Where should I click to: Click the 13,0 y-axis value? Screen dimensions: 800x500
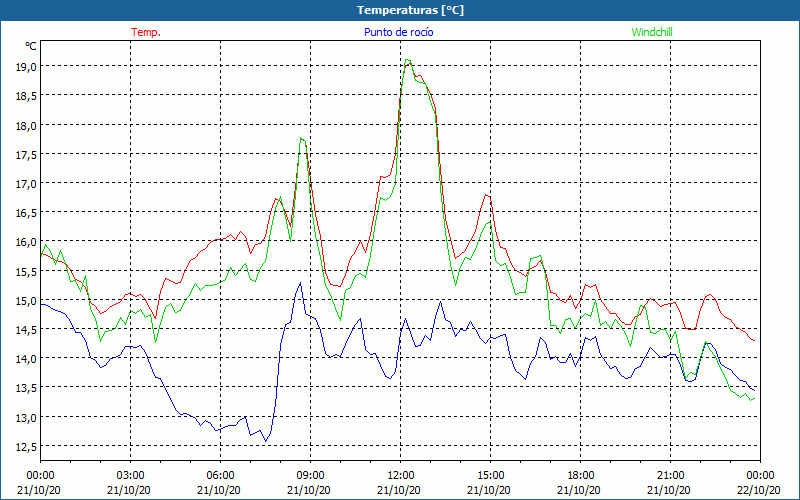pos(26,417)
